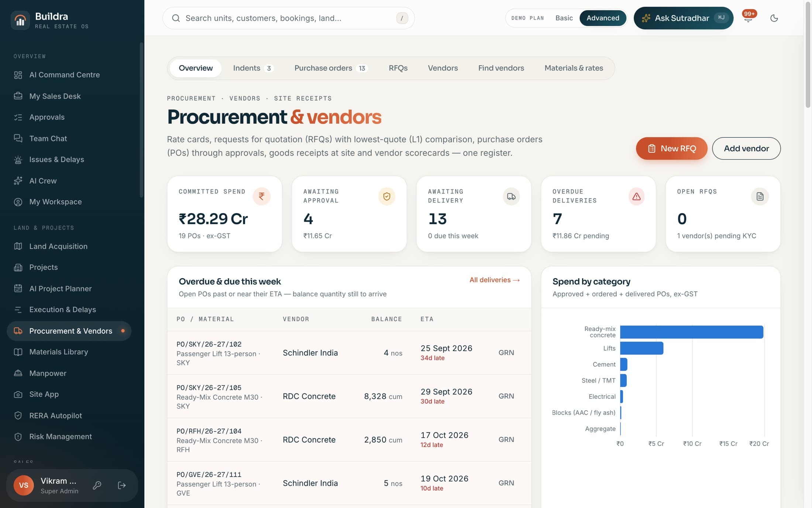Open AI Command Centre in sidebar
Screen dimensions: 812x508
tap(69, 75)
